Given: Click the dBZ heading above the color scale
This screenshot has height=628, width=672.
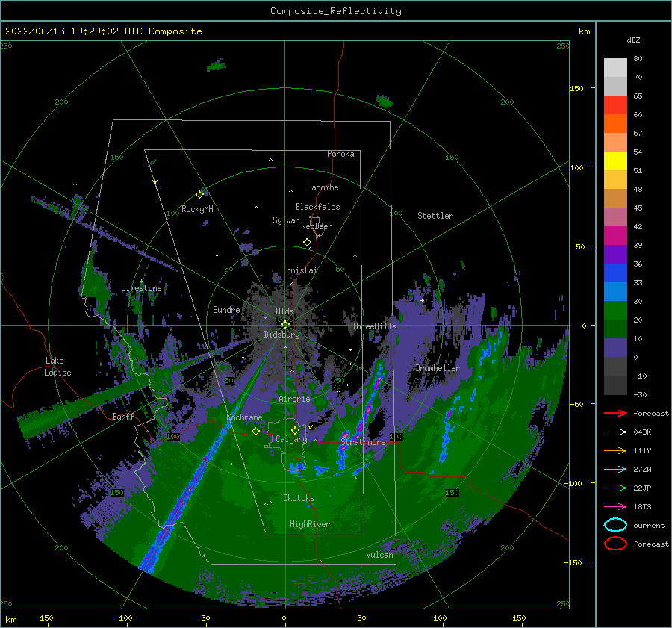Looking at the screenshot, I should [x=633, y=40].
